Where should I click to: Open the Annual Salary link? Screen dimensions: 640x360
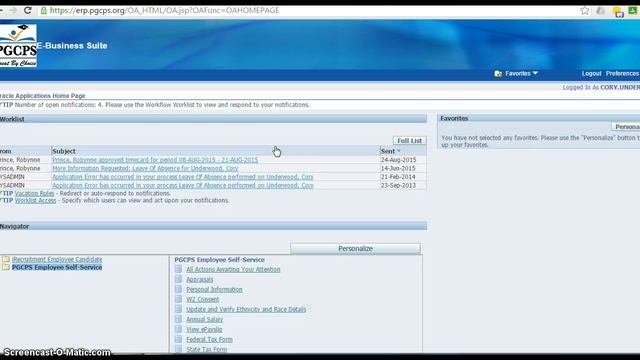pyautogui.click(x=204, y=320)
